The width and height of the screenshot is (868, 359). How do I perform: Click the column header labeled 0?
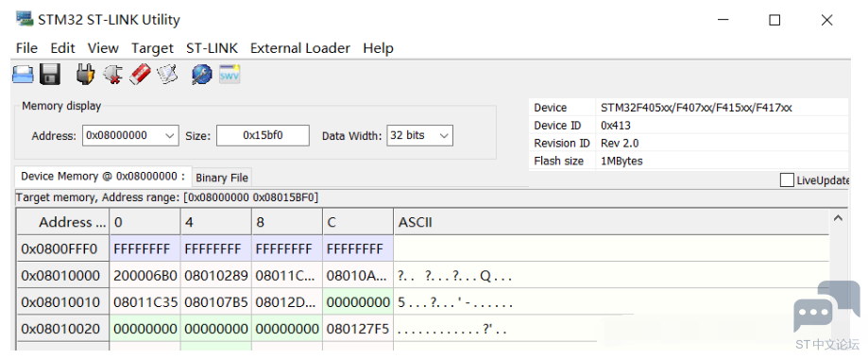coord(145,222)
